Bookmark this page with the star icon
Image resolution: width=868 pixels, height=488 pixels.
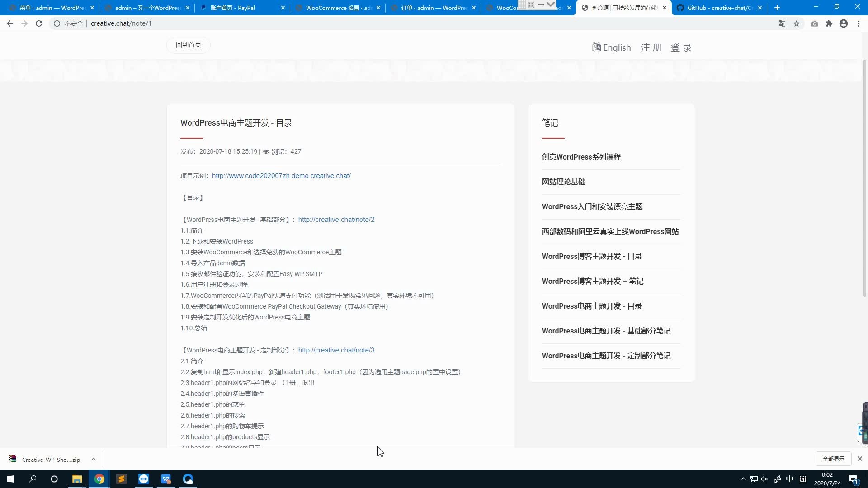[x=797, y=23]
